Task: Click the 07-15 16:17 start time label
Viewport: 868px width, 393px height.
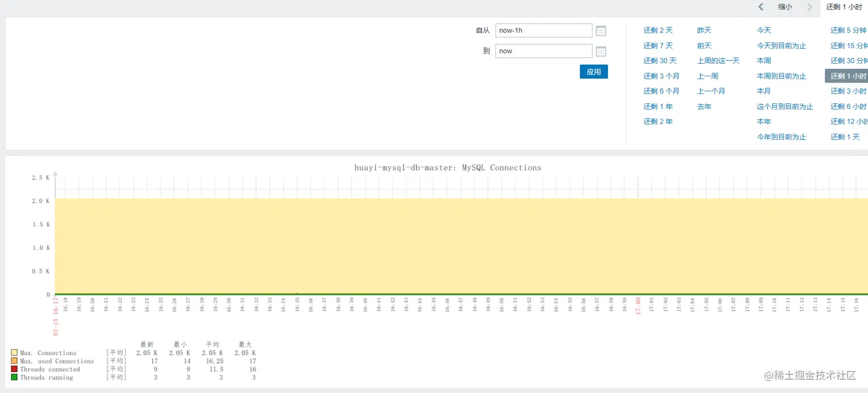Action: pos(56,316)
